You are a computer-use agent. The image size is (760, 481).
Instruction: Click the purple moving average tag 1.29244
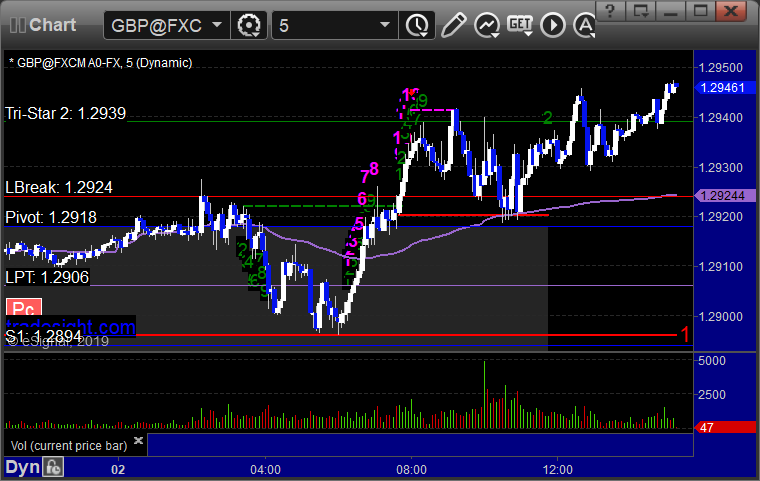click(725, 195)
